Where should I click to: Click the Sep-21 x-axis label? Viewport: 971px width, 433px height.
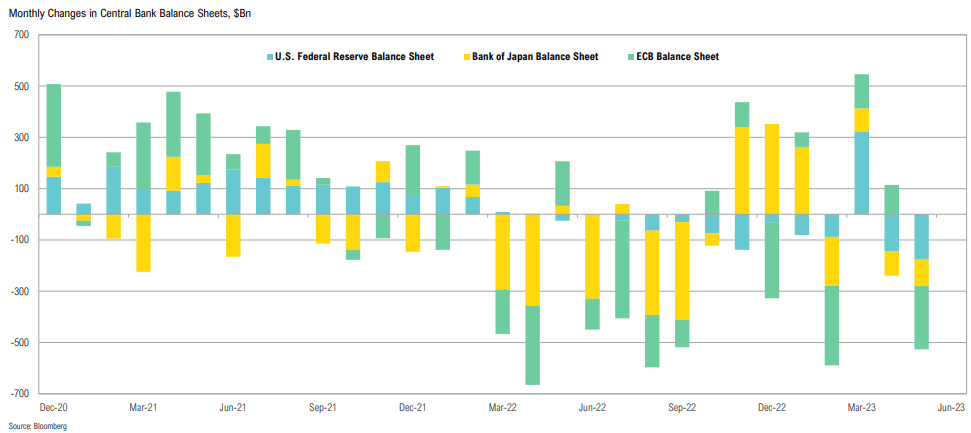point(322,408)
